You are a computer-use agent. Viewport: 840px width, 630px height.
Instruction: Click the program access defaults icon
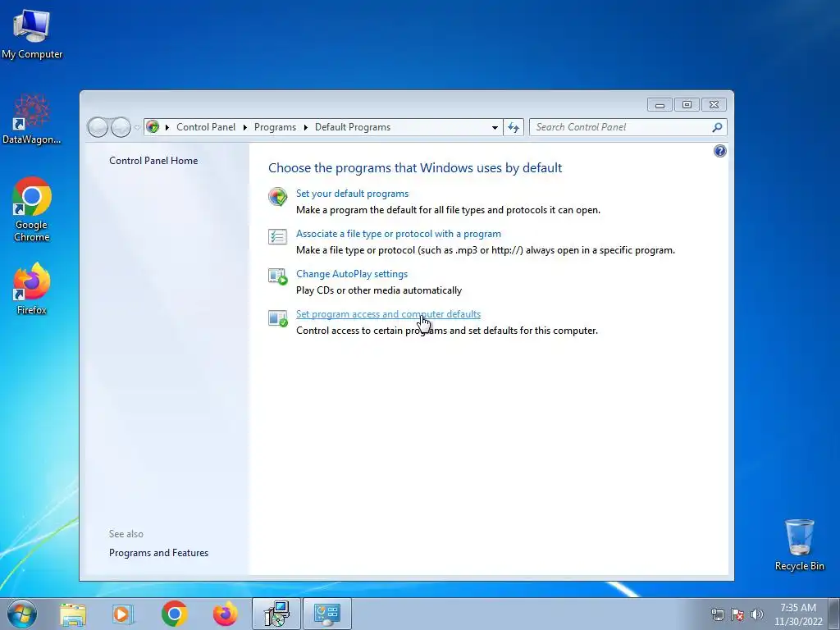click(277, 317)
